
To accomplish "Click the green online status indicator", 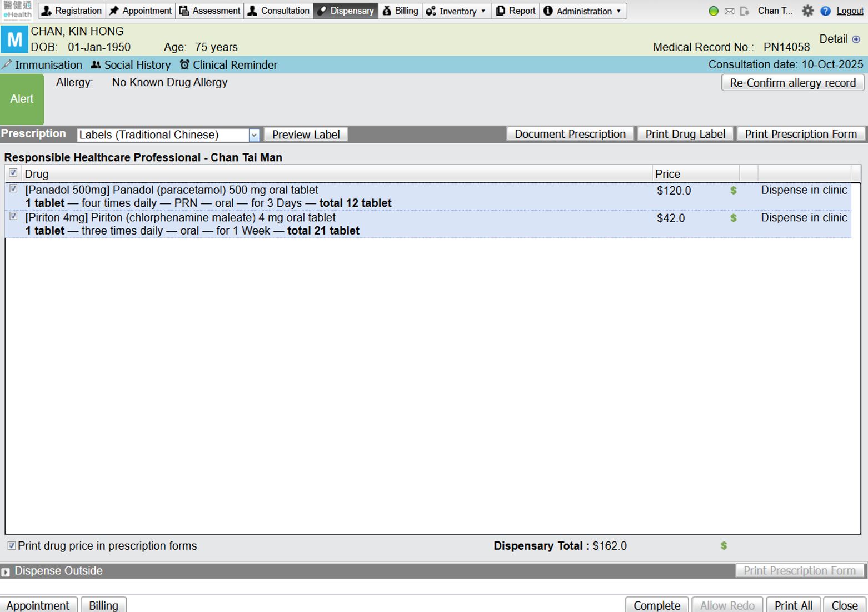I will click(714, 11).
